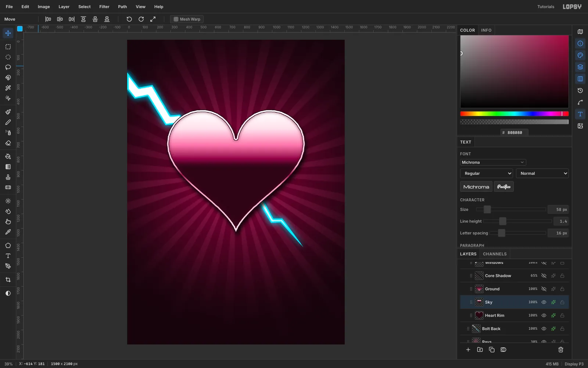Click the Core Shadow layer thumbnail
This screenshot has height=368, width=588.
point(479,276)
